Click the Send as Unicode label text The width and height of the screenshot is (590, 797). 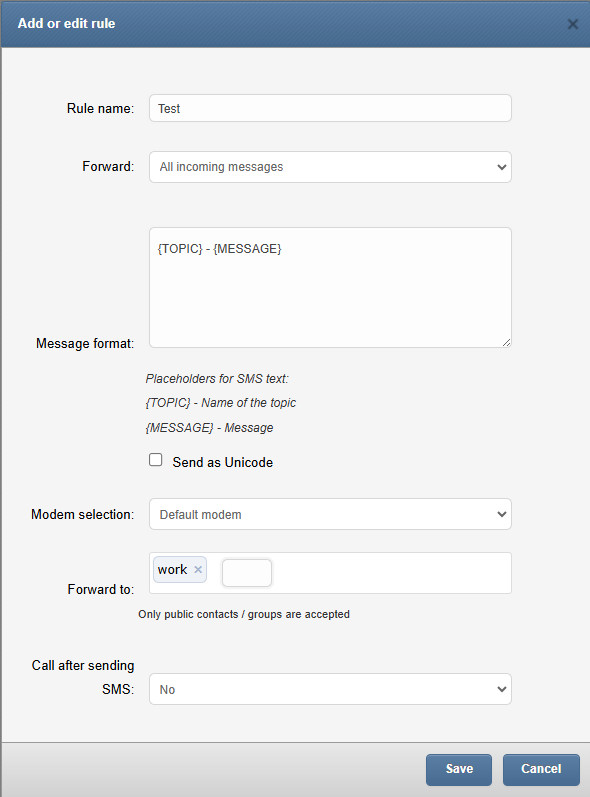[x=223, y=462]
